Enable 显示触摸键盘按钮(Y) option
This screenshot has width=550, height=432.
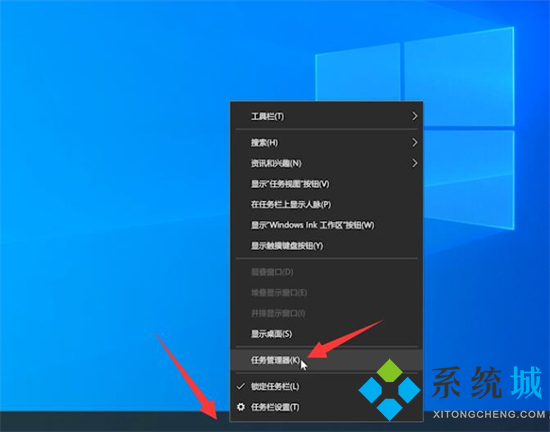point(326,246)
